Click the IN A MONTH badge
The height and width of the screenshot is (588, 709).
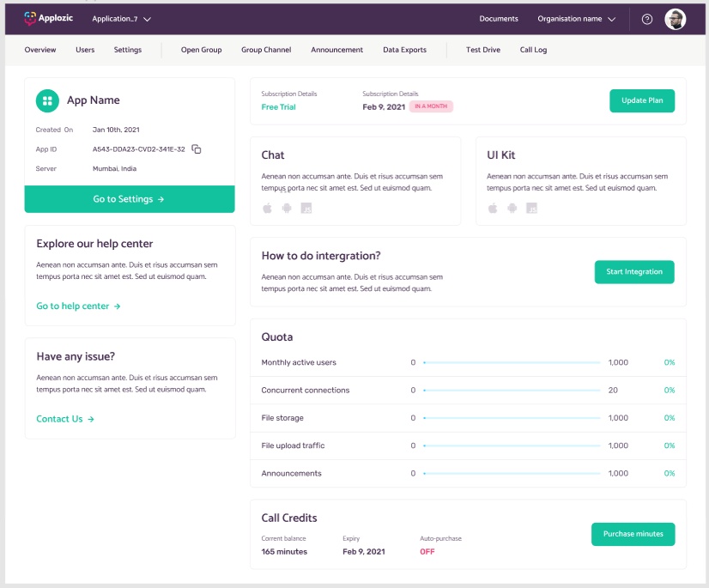(430, 106)
